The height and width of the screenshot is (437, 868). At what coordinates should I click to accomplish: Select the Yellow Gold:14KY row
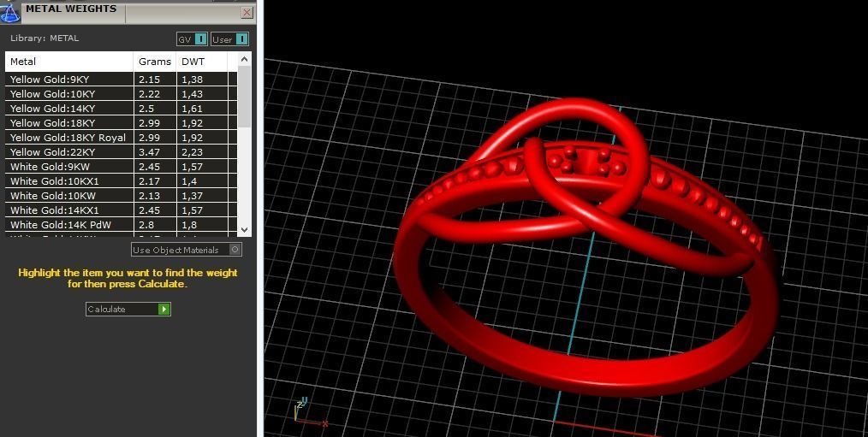[x=122, y=109]
